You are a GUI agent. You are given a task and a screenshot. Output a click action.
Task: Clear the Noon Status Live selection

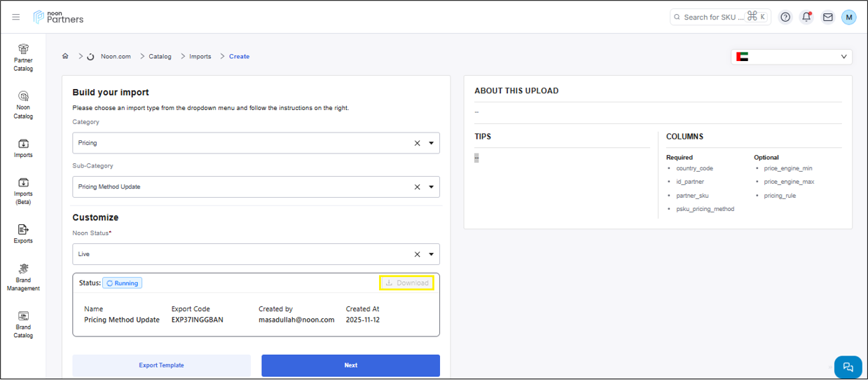(417, 255)
